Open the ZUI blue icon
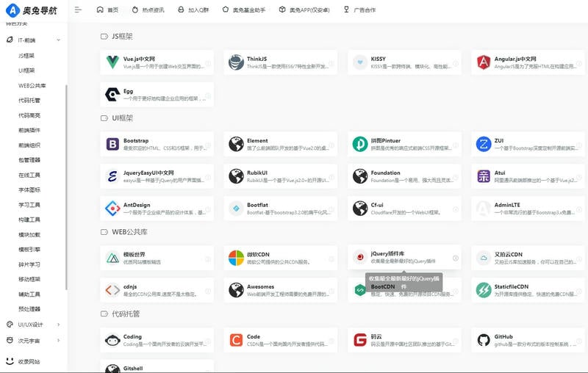 point(484,144)
